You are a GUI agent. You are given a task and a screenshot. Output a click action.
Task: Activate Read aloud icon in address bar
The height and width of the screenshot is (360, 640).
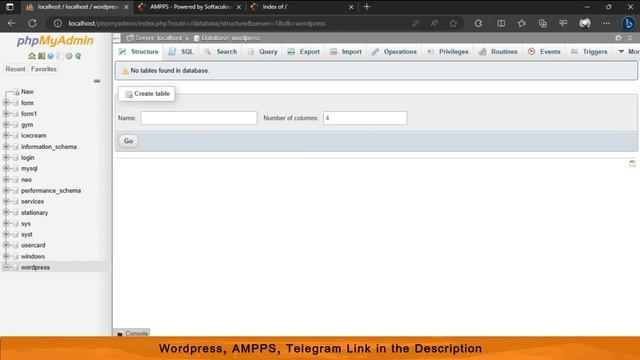pos(434,23)
